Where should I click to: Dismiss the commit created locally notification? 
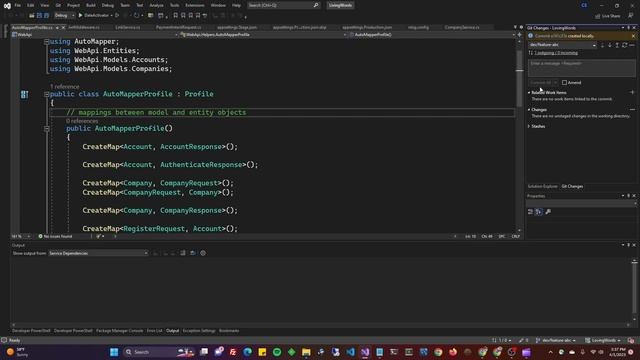[633, 36]
